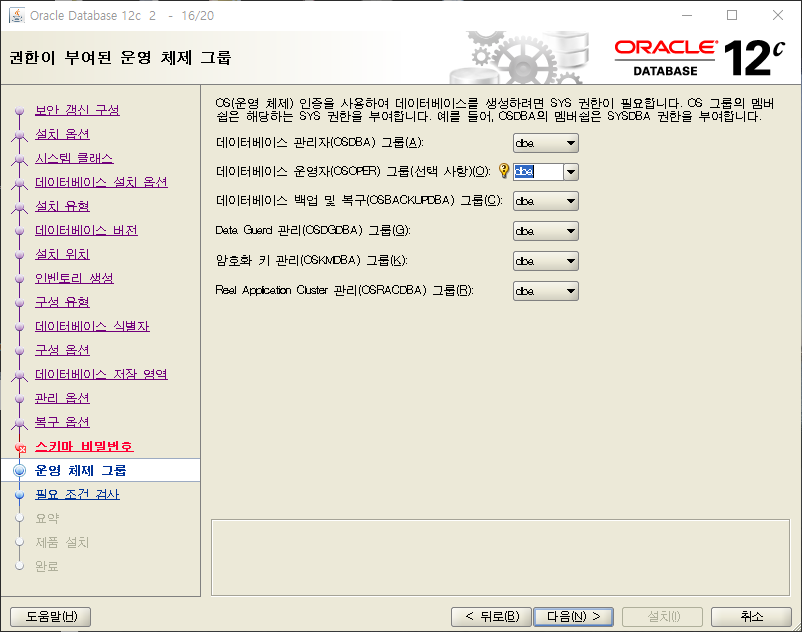
Task: Open the Data Guard OSDGDBA group dropdown
Action: pos(546,231)
